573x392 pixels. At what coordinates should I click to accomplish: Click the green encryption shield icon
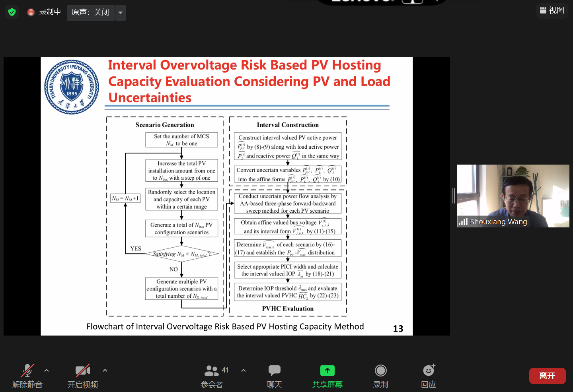tap(12, 12)
